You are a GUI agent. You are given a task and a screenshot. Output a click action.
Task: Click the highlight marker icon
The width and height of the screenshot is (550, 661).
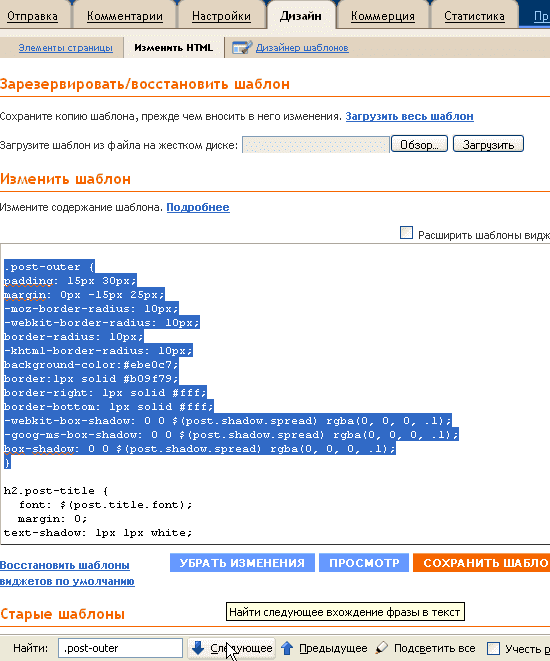point(381,647)
